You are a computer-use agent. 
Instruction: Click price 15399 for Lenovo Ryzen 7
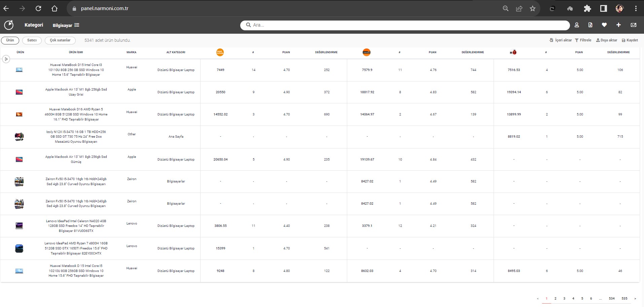point(220,248)
